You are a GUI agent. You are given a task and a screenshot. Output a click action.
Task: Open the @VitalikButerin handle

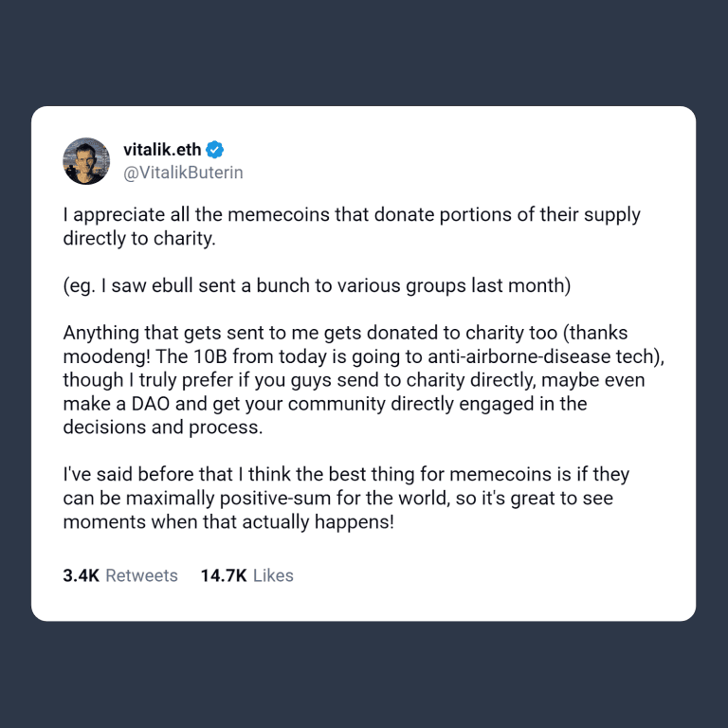pyautogui.click(x=183, y=173)
